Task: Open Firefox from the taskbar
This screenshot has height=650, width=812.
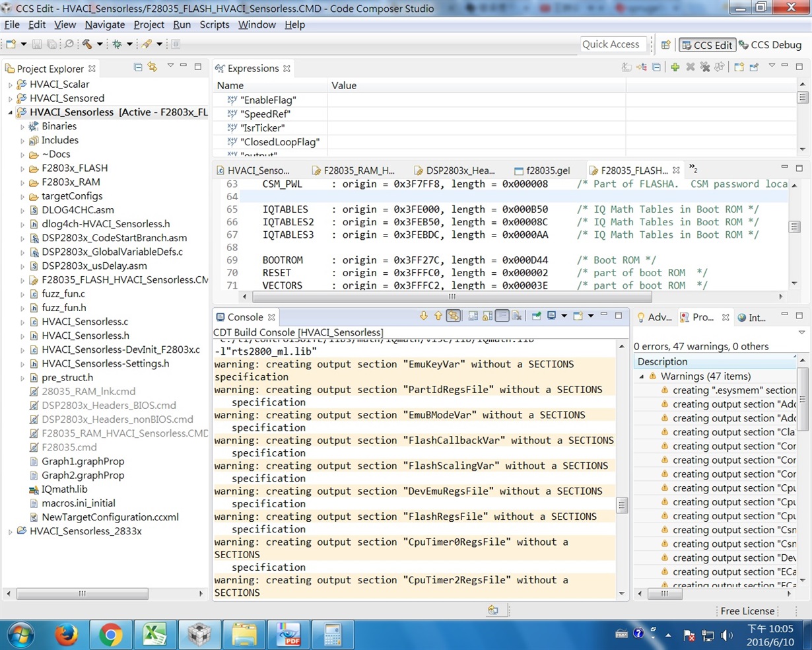Action: [x=66, y=635]
